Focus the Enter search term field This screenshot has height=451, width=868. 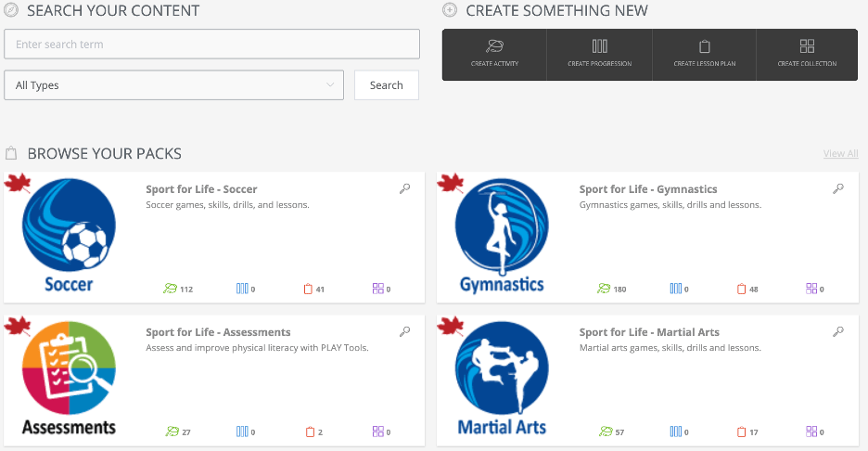(x=212, y=44)
